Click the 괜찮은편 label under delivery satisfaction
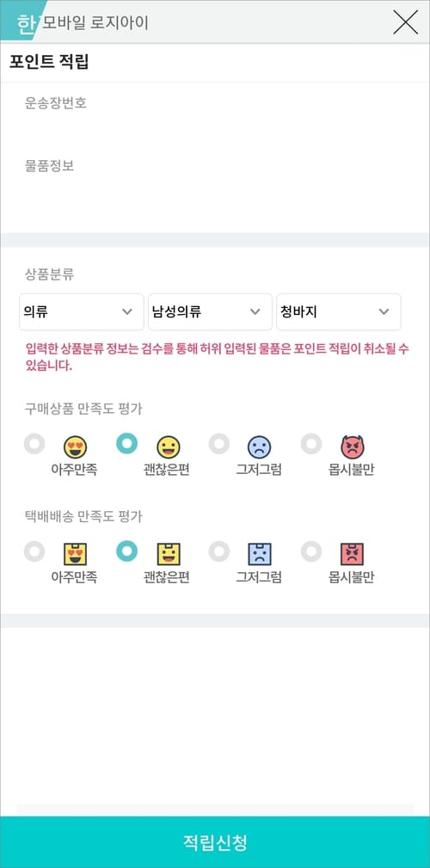 tap(167, 577)
